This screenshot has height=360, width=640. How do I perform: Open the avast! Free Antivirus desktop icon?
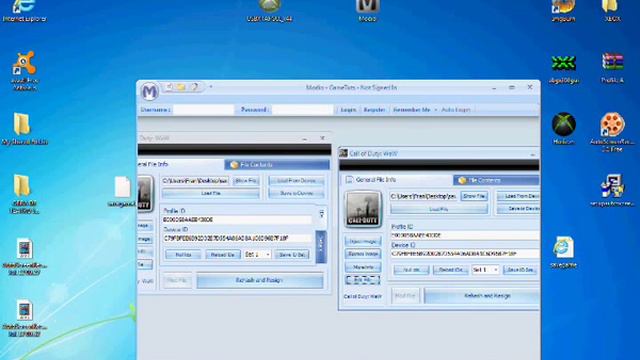click(24, 70)
